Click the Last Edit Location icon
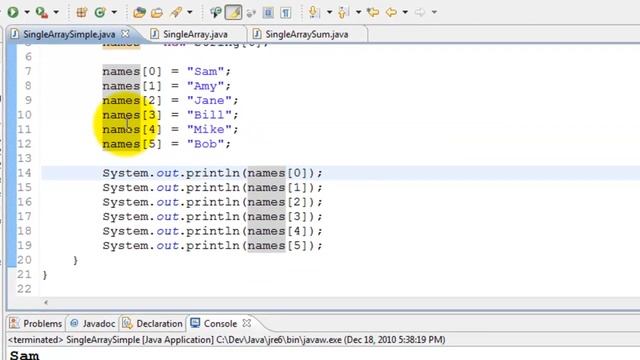The image size is (640, 360). 373,12
